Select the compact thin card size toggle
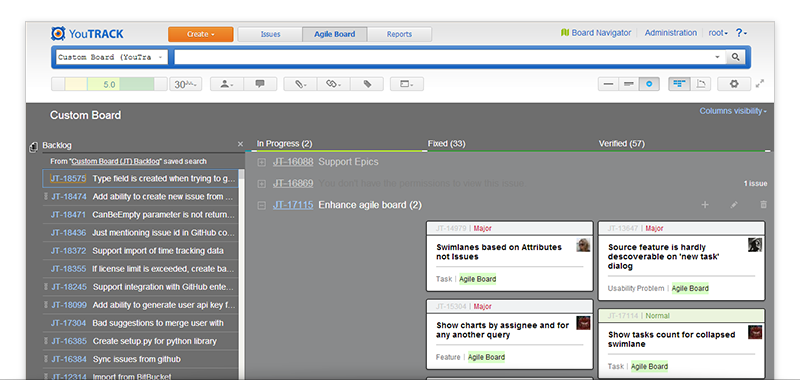800x380 pixels. (608, 84)
